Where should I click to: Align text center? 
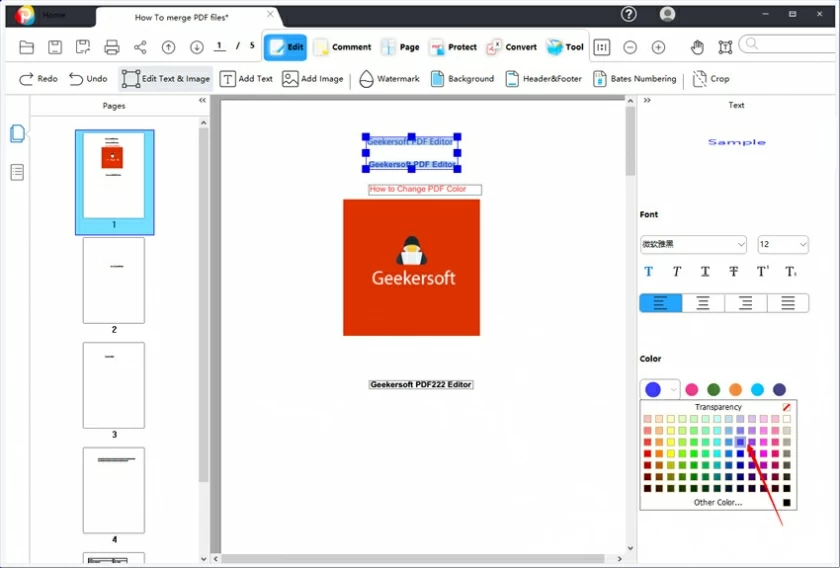point(703,303)
